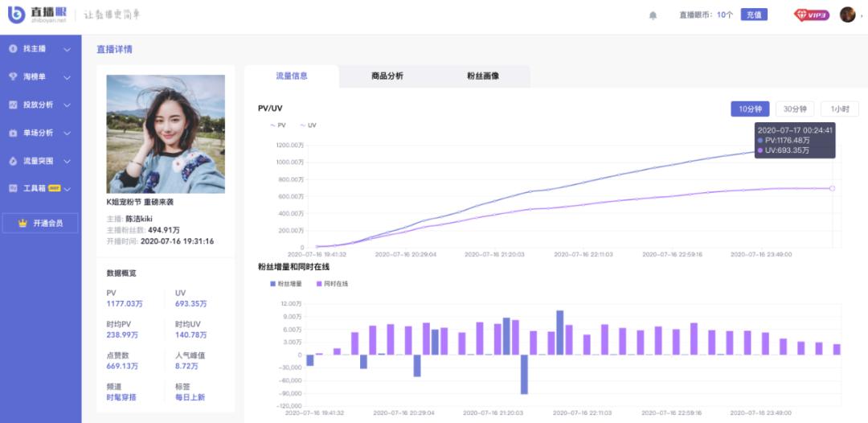Open the notification bell
Screen dimensions: 868x423
(653, 15)
